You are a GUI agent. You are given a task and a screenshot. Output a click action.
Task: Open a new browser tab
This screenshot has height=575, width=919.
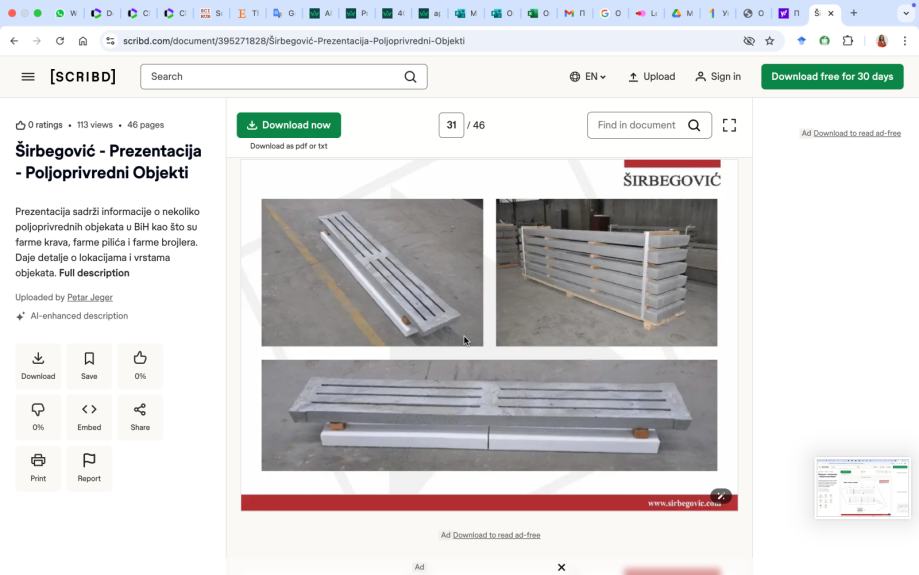(853, 13)
